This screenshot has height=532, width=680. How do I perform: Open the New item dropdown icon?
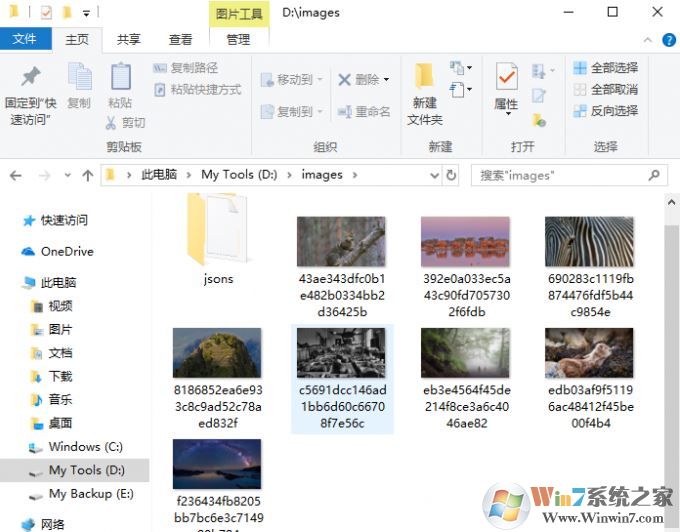point(461,68)
